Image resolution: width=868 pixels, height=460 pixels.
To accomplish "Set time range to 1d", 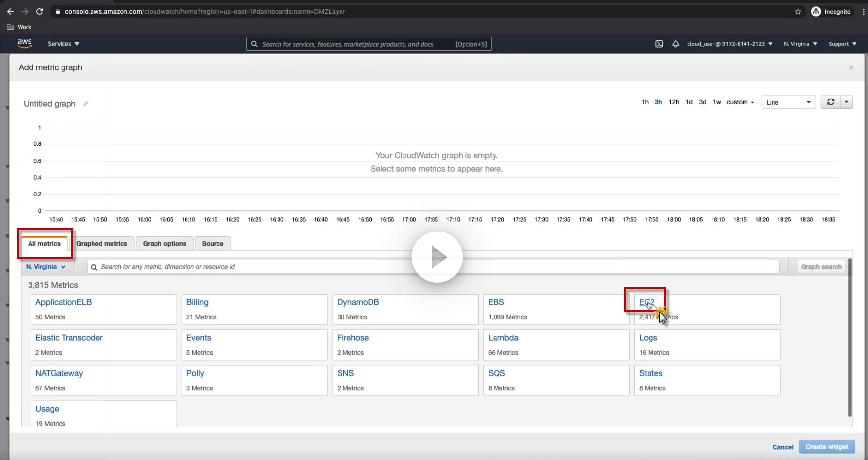I will [x=689, y=102].
